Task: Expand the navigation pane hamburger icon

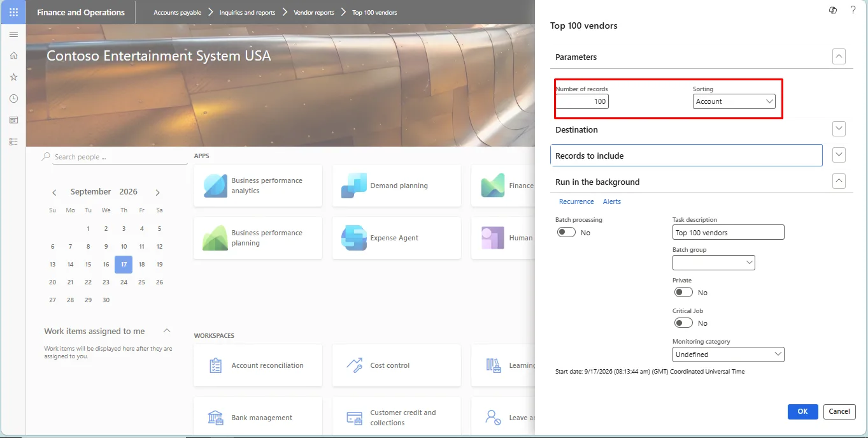Action: click(x=13, y=34)
